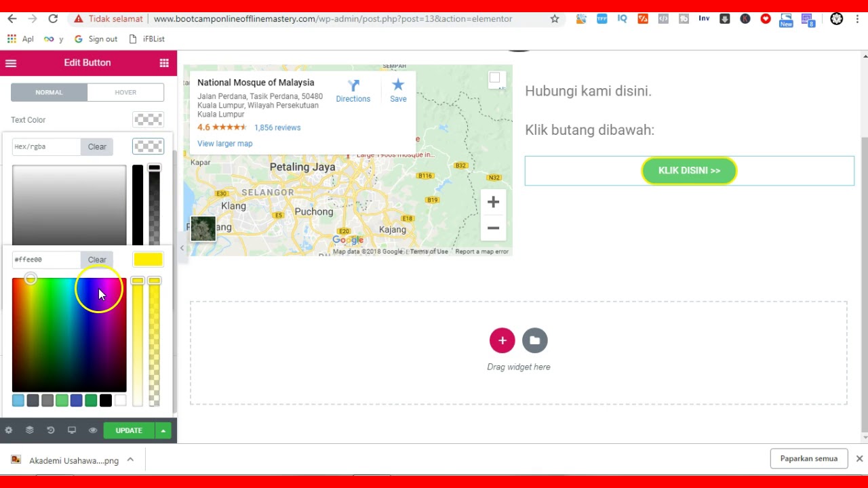Click the yellow brightness slider strip
Screen dimensions: 868x488
(138, 342)
